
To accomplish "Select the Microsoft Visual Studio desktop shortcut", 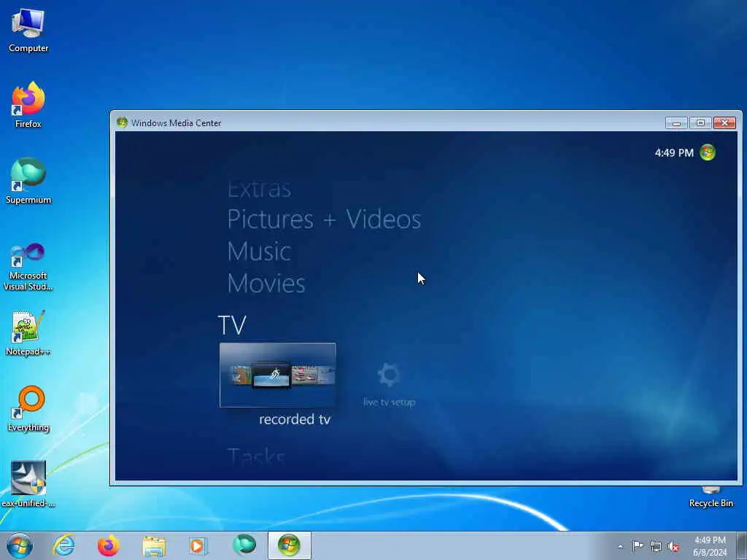I will click(28, 267).
